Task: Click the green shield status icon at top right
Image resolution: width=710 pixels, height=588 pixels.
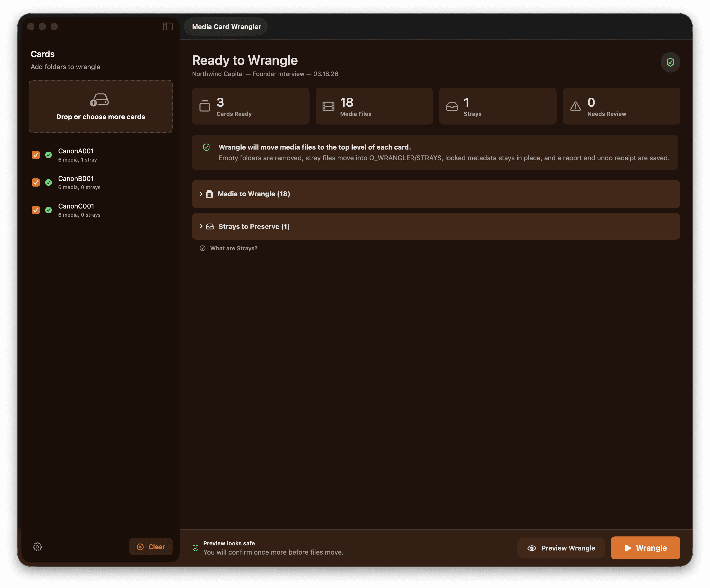Action: click(x=670, y=62)
